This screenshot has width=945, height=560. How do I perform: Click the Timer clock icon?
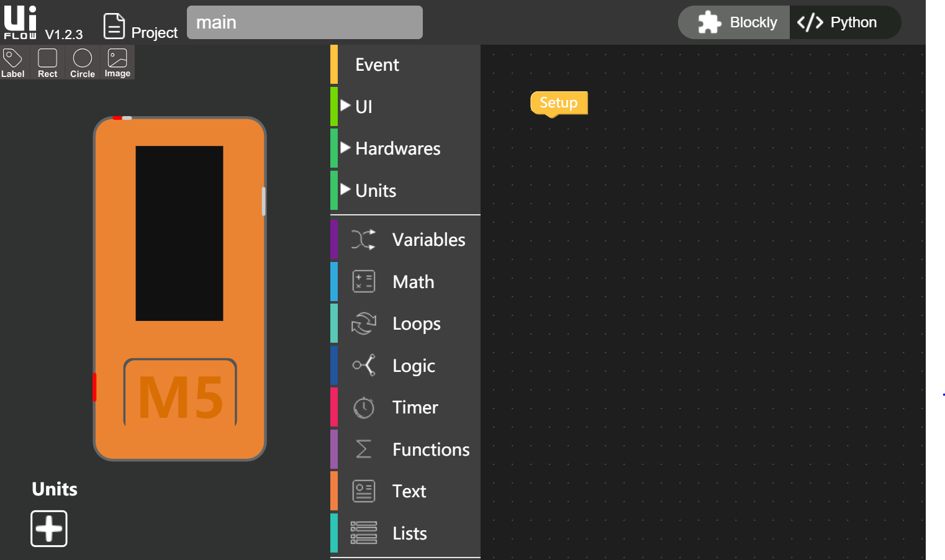tap(364, 408)
